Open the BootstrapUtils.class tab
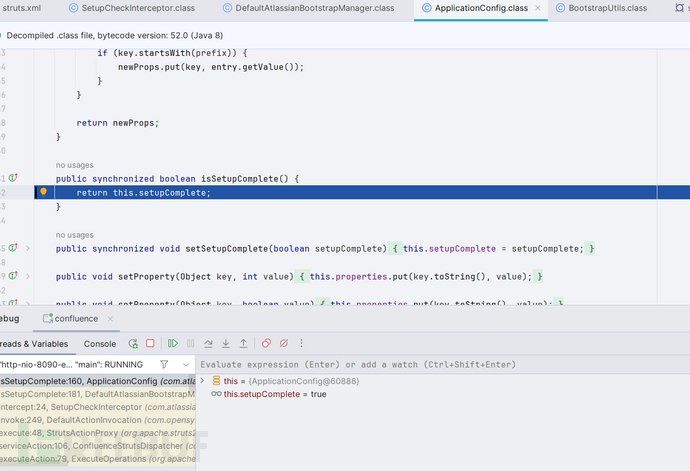This screenshot has height=471, width=690. (x=602, y=8)
